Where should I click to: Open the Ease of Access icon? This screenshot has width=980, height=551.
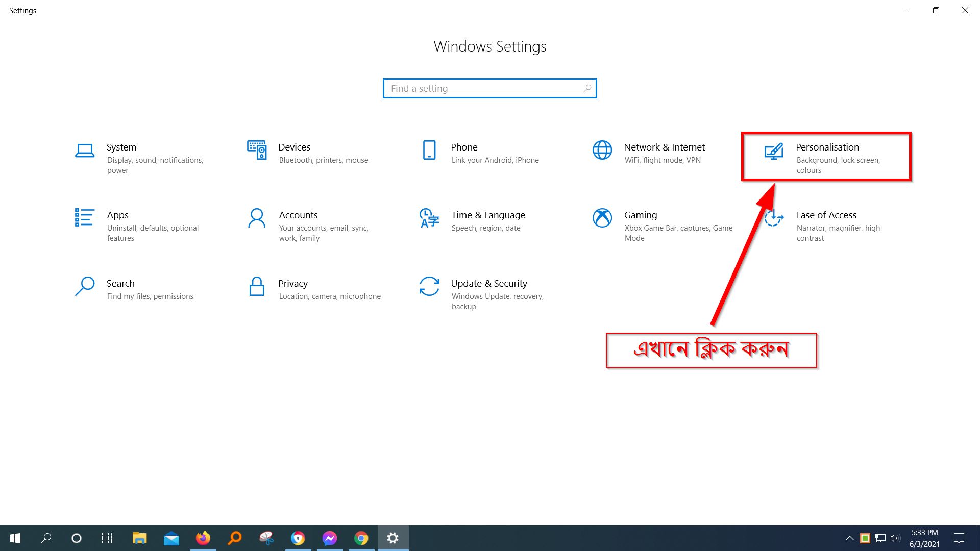pos(774,218)
